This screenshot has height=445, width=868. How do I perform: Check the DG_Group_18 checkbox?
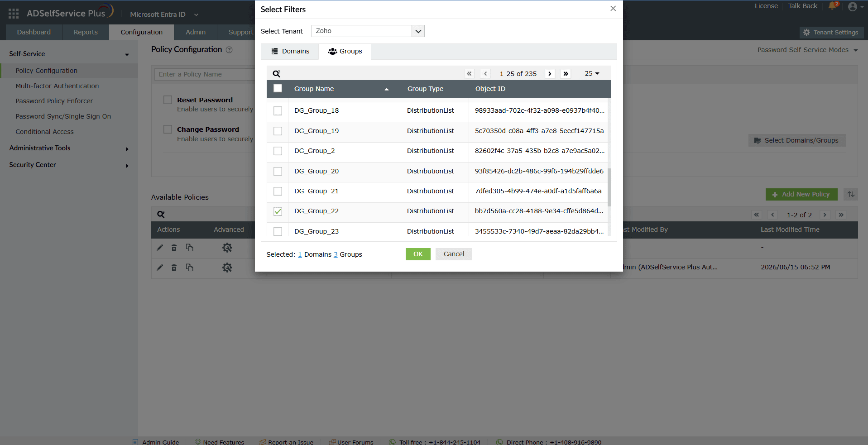point(278,111)
